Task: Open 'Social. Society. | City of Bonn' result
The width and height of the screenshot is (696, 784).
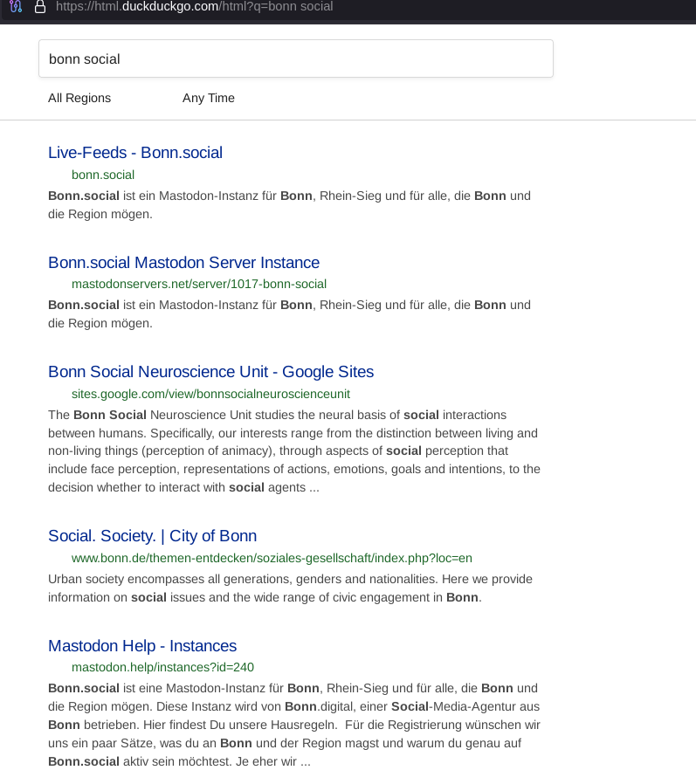Action: [152, 536]
